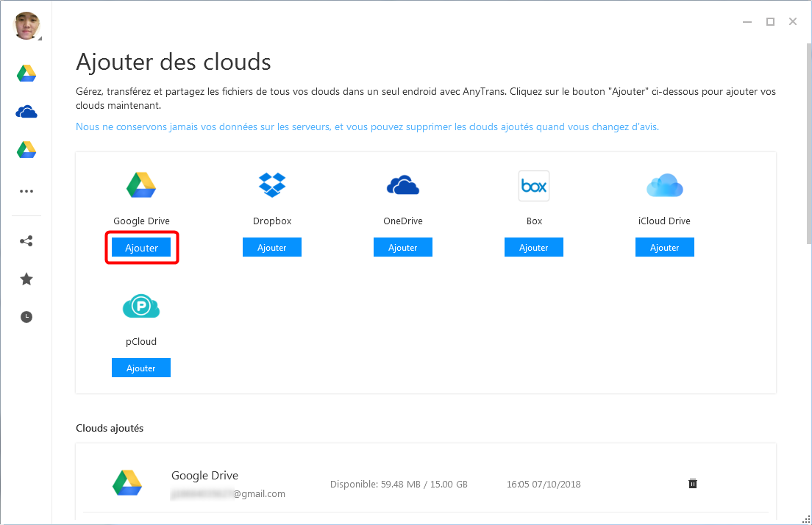The image size is (812, 525).
Task: Click 'pCloud' label in cloud grid
Action: (141, 342)
